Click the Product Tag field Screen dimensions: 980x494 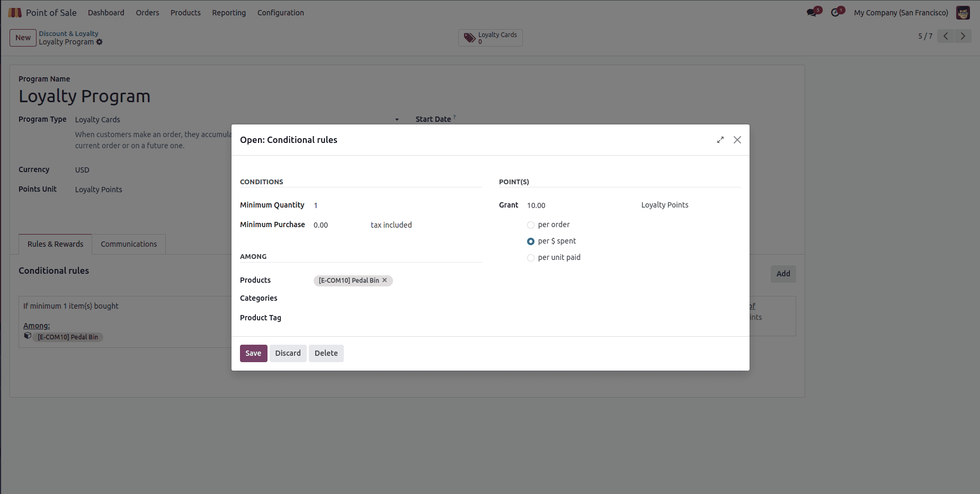pyautogui.click(x=397, y=318)
